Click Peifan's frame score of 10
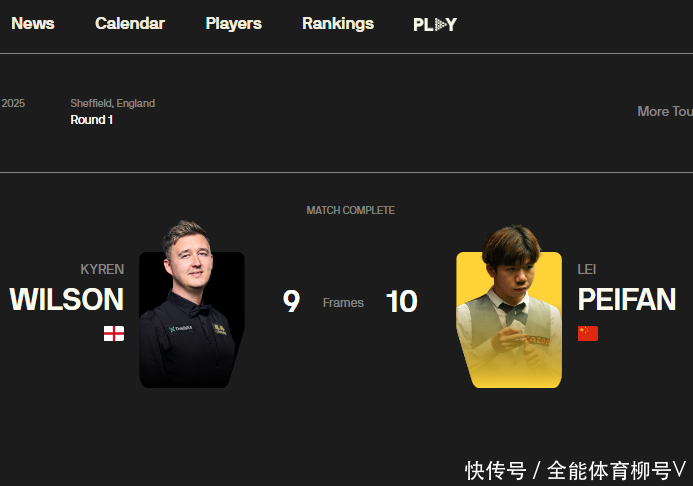 click(402, 301)
